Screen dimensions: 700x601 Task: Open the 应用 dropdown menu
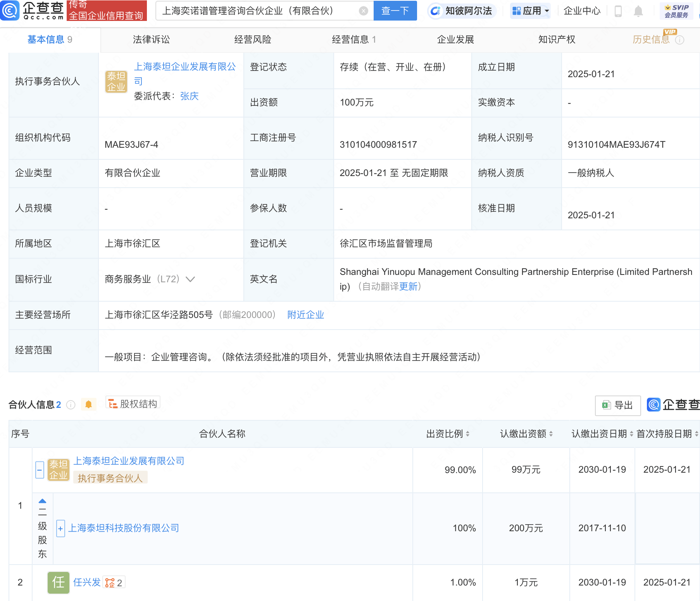point(531,11)
